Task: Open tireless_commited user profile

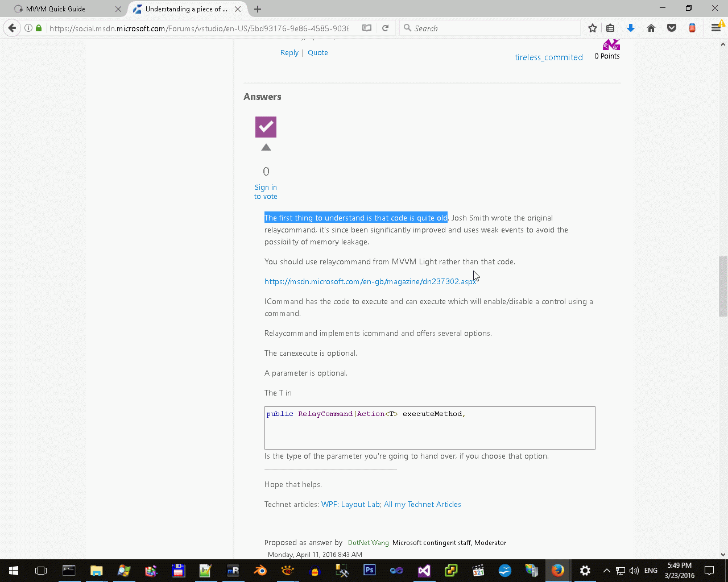Action: coord(549,57)
